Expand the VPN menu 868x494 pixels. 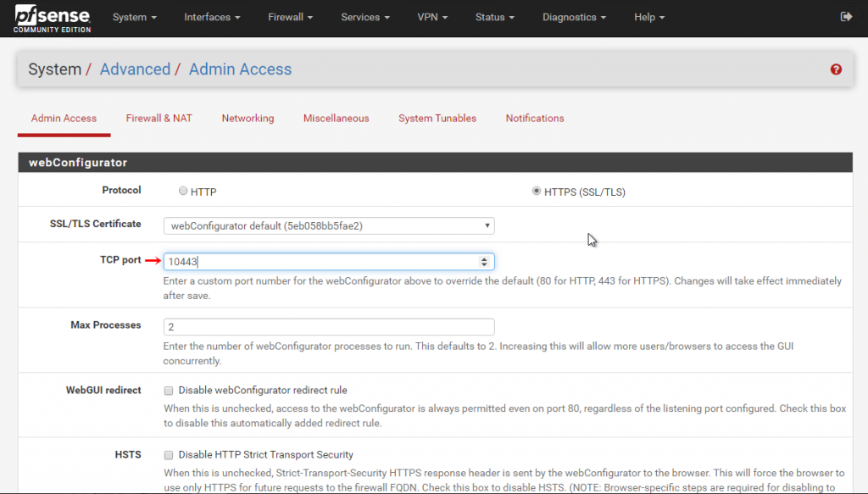(431, 17)
